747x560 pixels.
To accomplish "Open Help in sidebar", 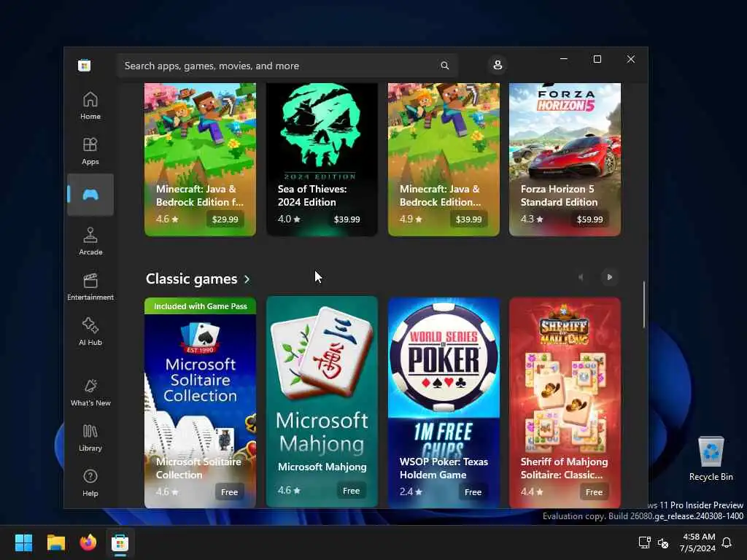I will (x=90, y=483).
